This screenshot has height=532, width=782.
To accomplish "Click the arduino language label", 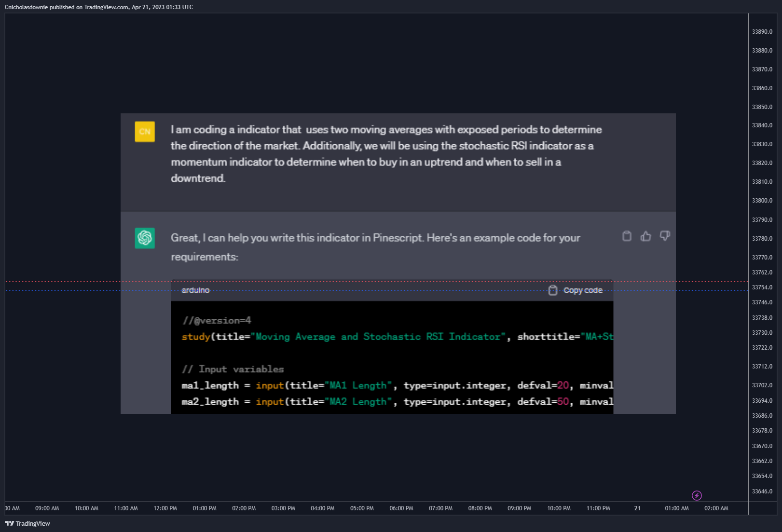I will (x=195, y=290).
